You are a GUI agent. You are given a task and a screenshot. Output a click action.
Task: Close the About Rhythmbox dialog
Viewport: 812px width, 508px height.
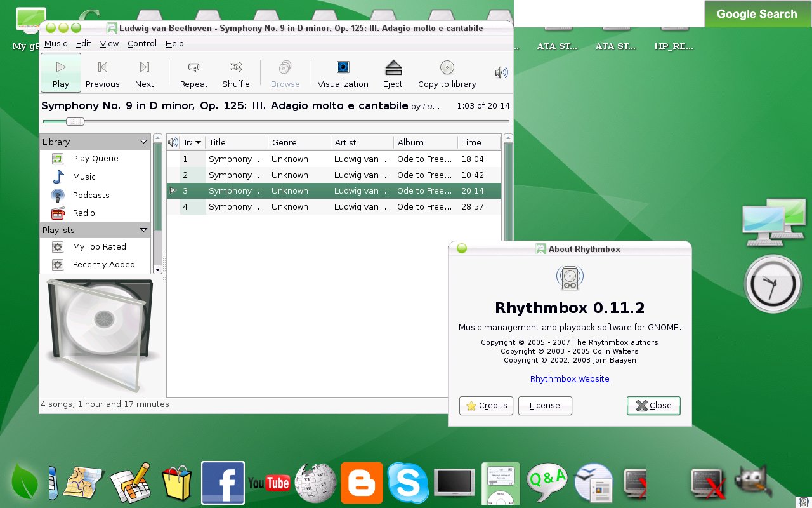pyautogui.click(x=653, y=406)
